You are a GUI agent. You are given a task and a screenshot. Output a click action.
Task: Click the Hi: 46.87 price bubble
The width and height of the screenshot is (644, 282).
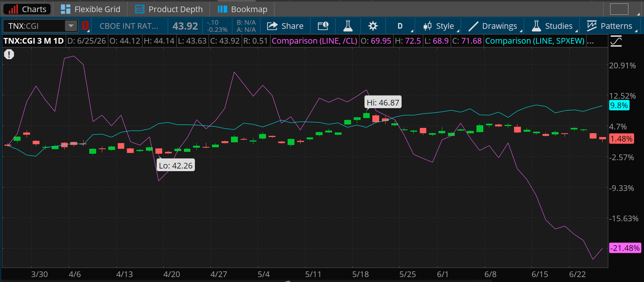pos(383,102)
